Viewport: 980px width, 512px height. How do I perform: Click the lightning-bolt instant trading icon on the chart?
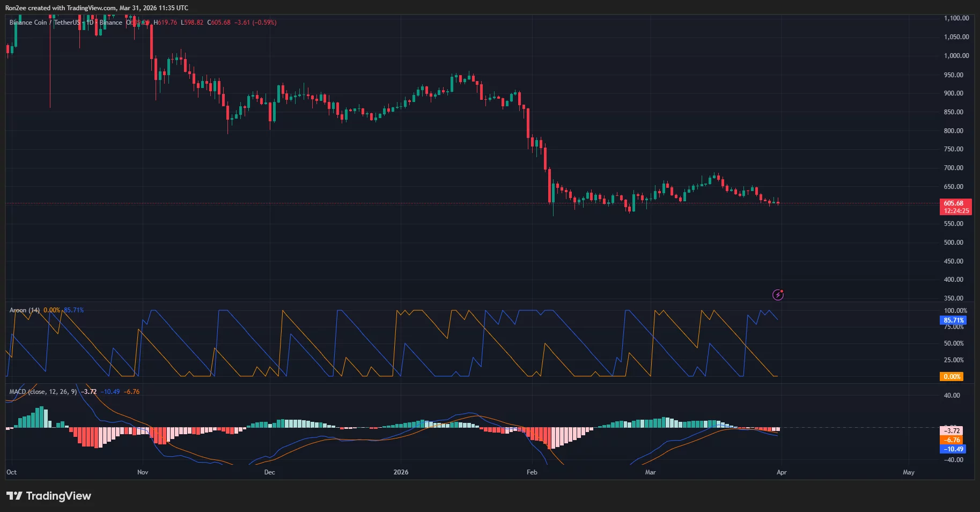[778, 294]
